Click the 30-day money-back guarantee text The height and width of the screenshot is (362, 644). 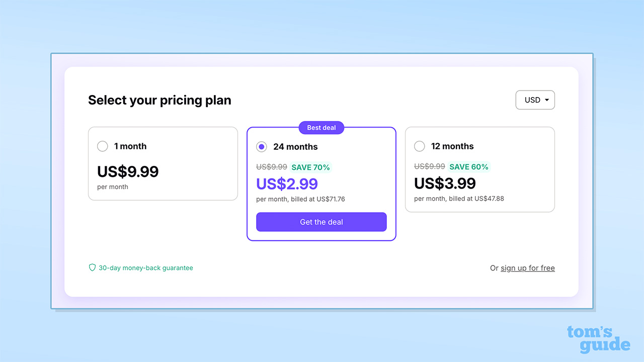click(145, 268)
